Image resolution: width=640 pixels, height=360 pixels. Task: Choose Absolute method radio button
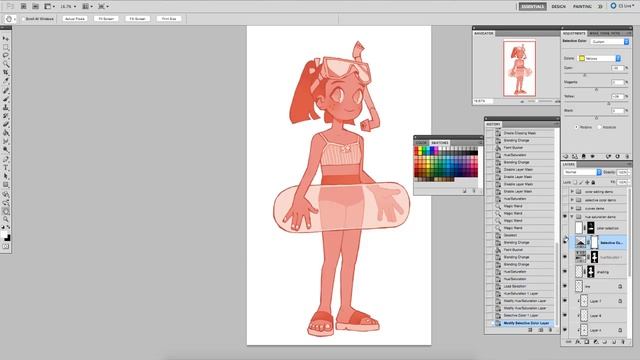pos(600,127)
